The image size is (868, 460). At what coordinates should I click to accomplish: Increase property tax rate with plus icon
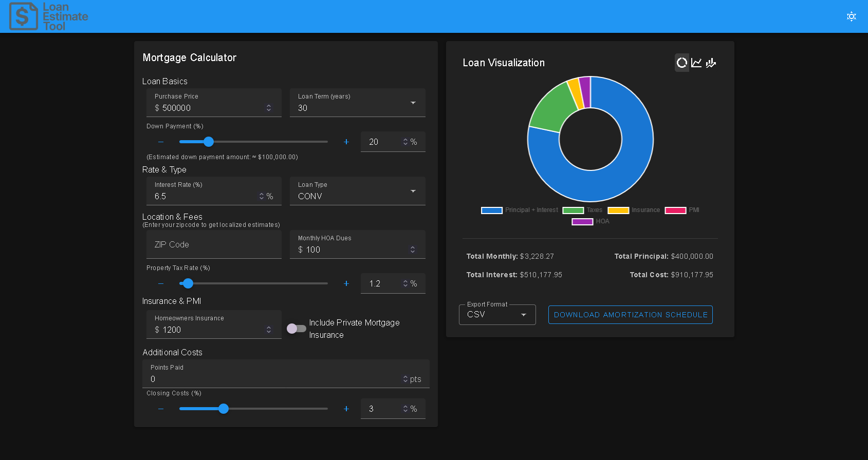(346, 283)
